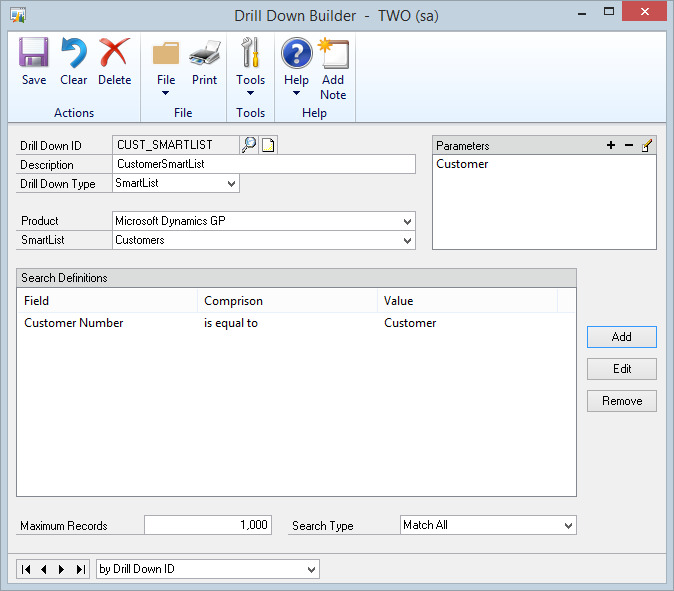Image resolution: width=674 pixels, height=591 pixels.
Task: Add a parameter with the plus icon
Action: pos(611,145)
